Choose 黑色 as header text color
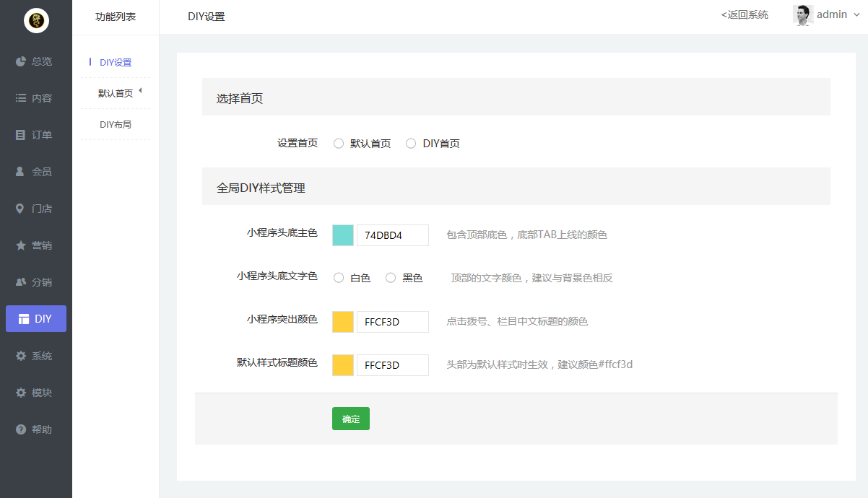The height and width of the screenshot is (498, 868). click(x=391, y=278)
